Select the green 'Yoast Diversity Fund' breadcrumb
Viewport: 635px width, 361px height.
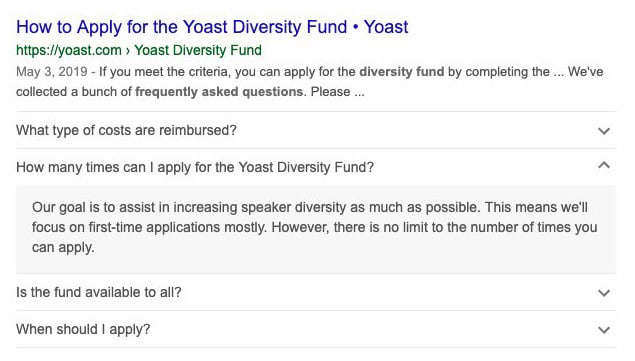tap(198, 50)
